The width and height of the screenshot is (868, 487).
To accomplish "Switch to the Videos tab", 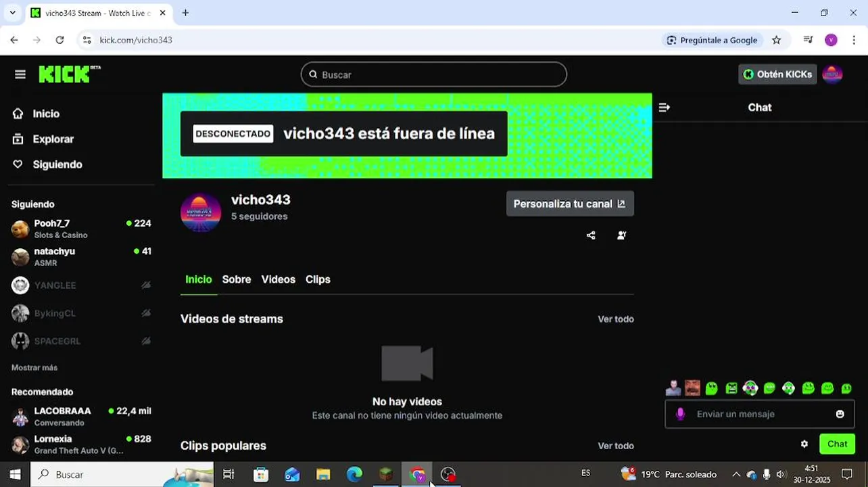I will (279, 279).
